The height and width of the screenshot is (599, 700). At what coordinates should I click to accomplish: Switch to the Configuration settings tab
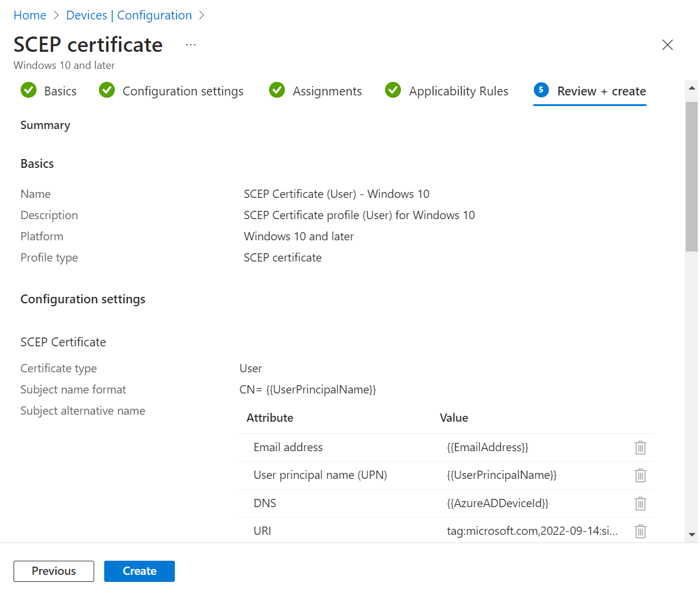[x=171, y=91]
